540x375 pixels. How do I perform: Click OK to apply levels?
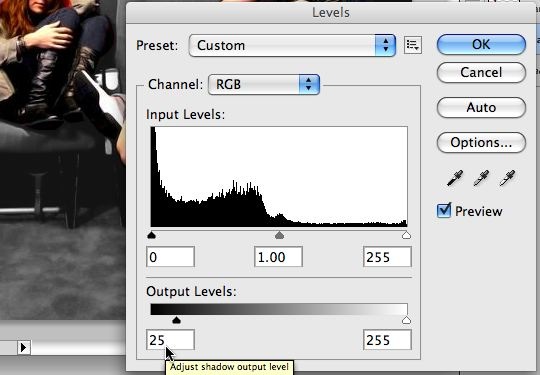click(x=481, y=44)
